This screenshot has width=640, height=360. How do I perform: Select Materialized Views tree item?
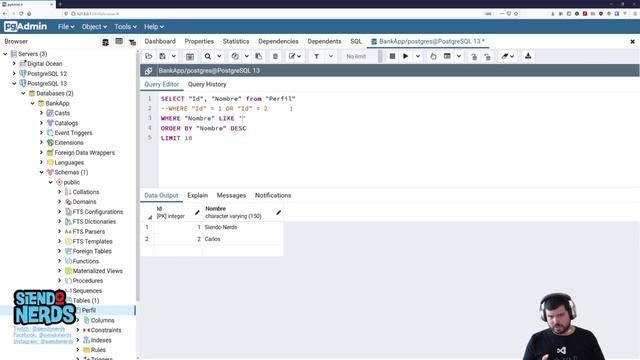[98, 271]
